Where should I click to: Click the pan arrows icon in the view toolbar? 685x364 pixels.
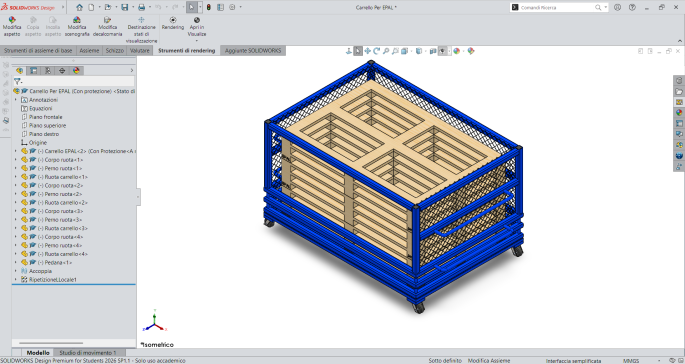(x=367, y=51)
